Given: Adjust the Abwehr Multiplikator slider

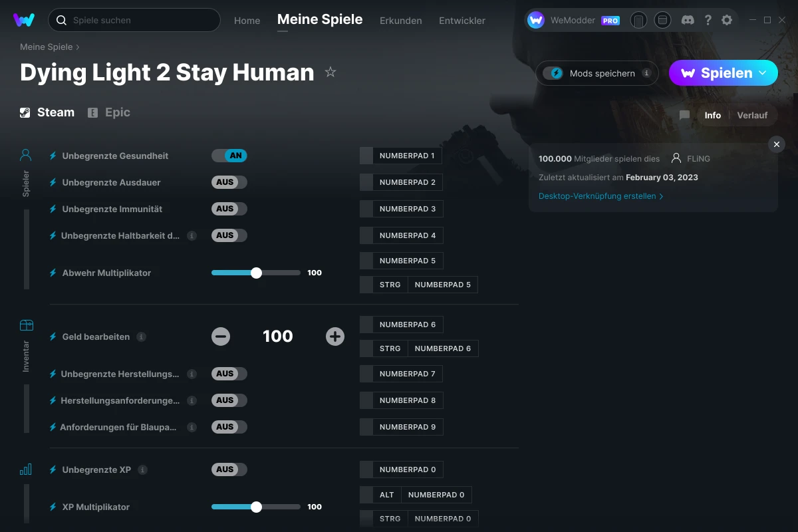Looking at the screenshot, I should pyautogui.click(x=256, y=273).
